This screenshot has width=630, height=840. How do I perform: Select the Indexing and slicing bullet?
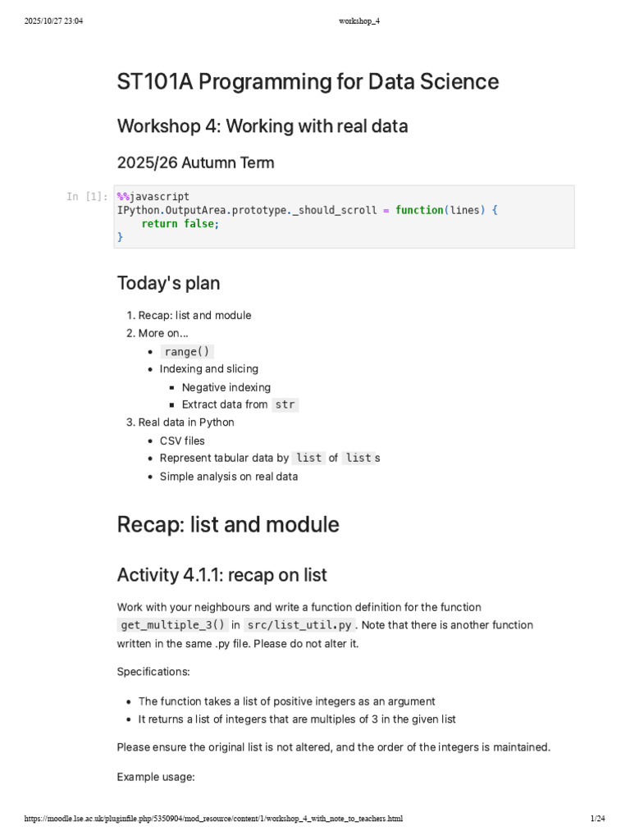[208, 369]
